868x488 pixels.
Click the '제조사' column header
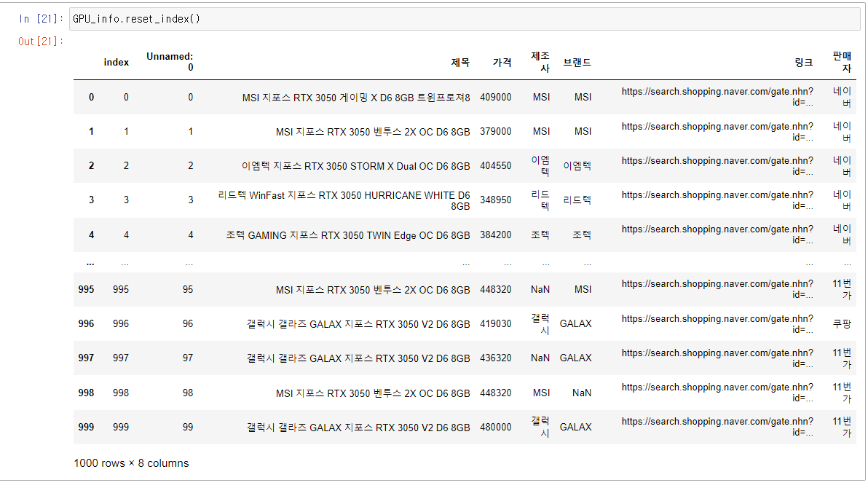pos(540,61)
